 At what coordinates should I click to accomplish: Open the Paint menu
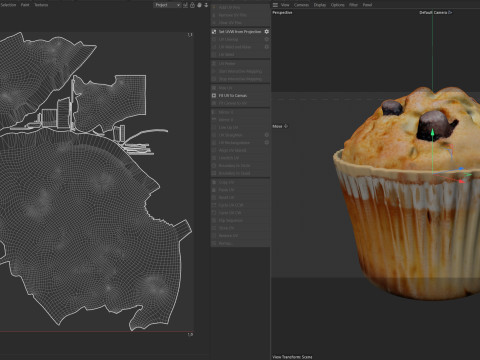[x=25, y=5]
